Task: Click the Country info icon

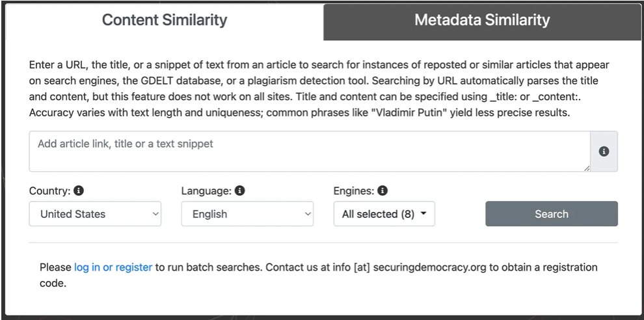Action: (79, 191)
